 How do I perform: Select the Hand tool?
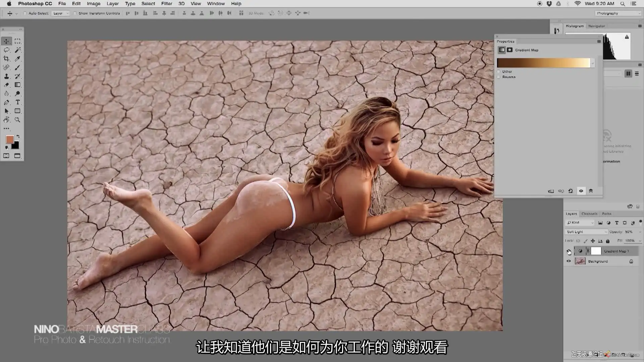(6, 120)
